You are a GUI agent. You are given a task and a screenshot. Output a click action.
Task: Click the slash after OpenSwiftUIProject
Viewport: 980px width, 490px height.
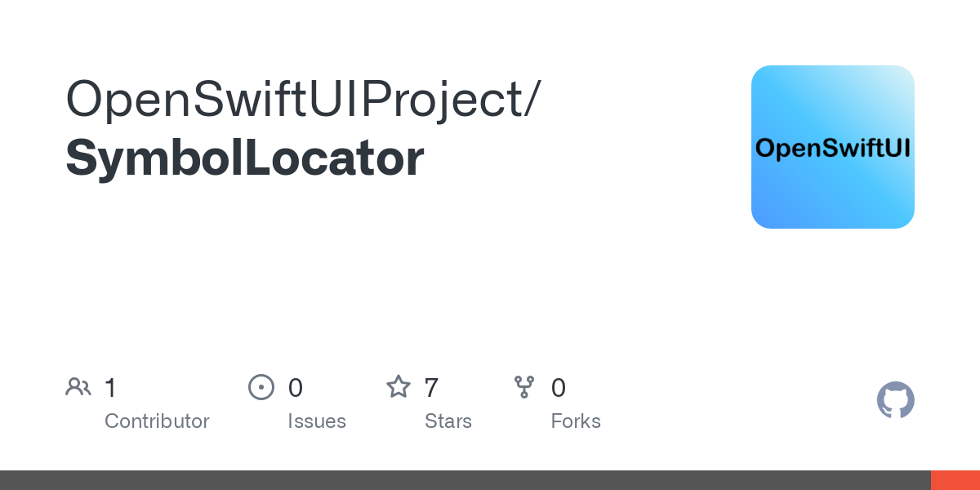click(x=532, y=100)
